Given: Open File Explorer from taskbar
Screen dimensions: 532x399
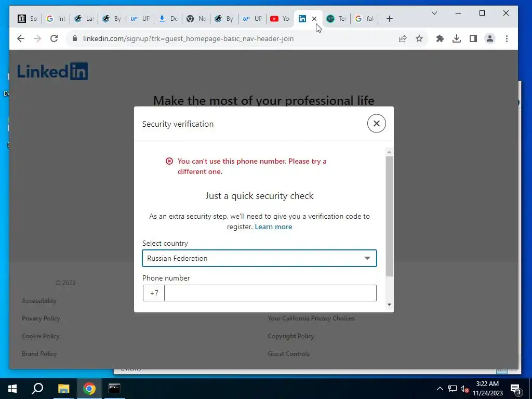Looking at the screenshot, I should click(x=63, y=389).
